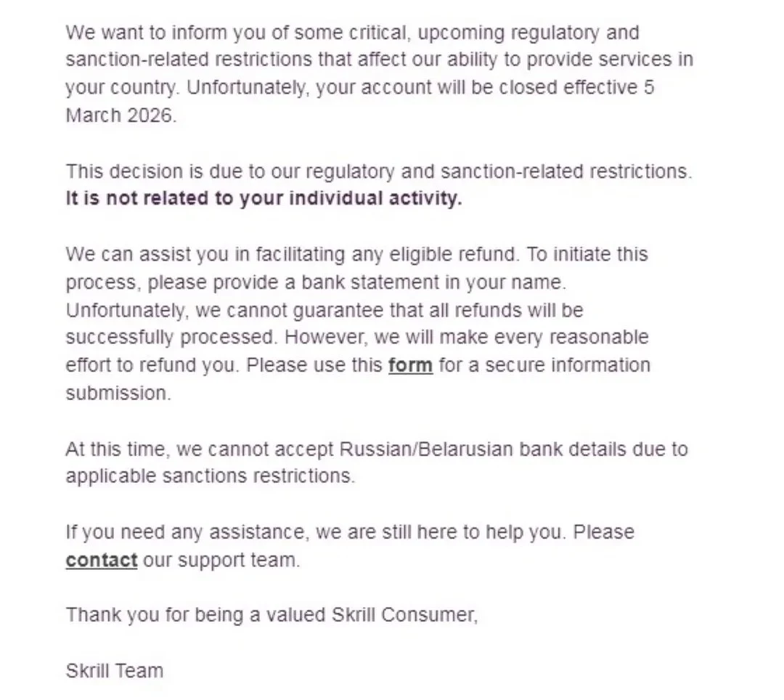The image size is (784, 700).
Task: Click the "contact" support link
Action: tap(101, 560)
